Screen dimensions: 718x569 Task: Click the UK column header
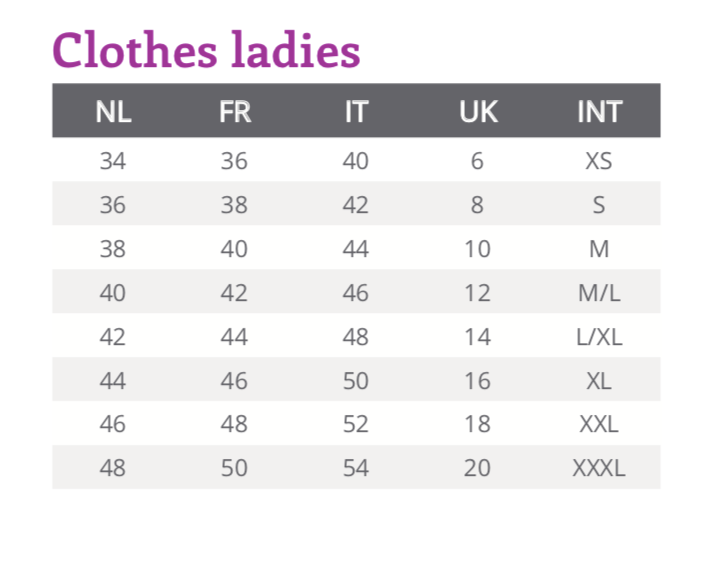(478, 112)
